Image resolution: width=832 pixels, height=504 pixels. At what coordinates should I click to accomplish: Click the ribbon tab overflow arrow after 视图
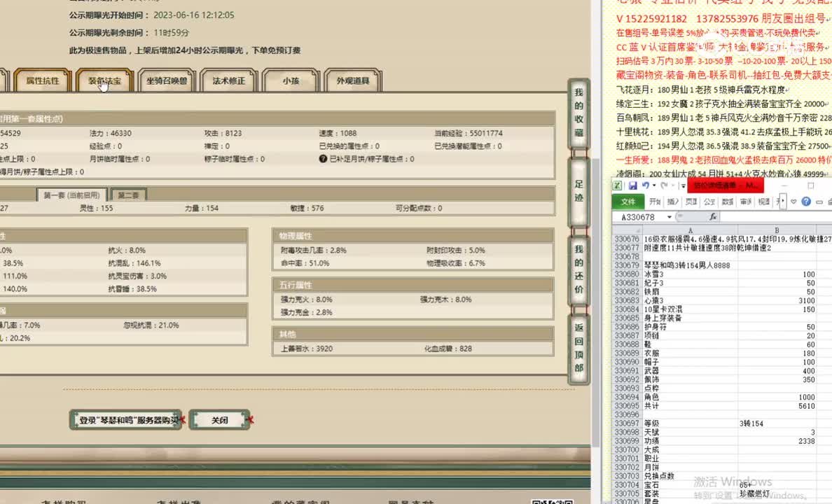[x=782, y=201]
